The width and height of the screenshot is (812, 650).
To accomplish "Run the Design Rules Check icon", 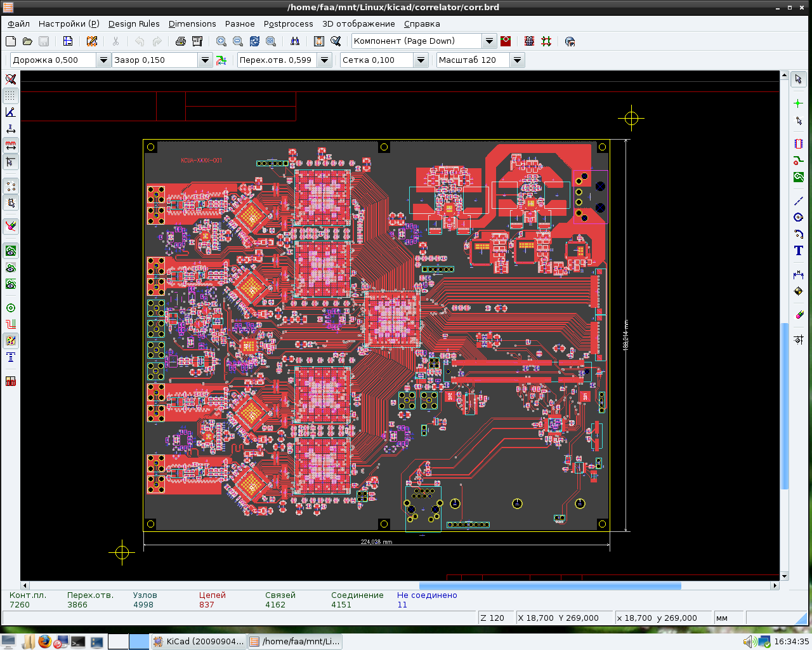I will [336, 41].
